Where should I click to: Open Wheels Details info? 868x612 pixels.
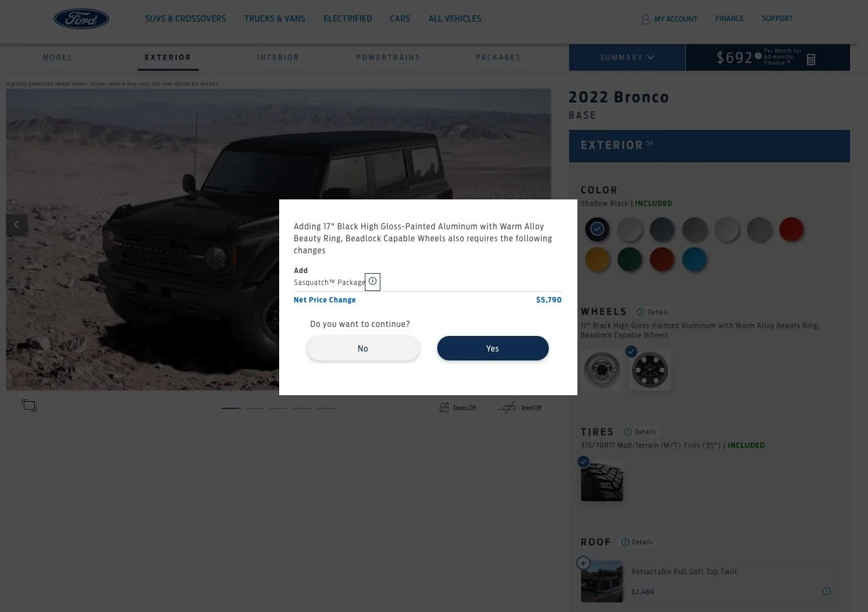tap(652, 312)
